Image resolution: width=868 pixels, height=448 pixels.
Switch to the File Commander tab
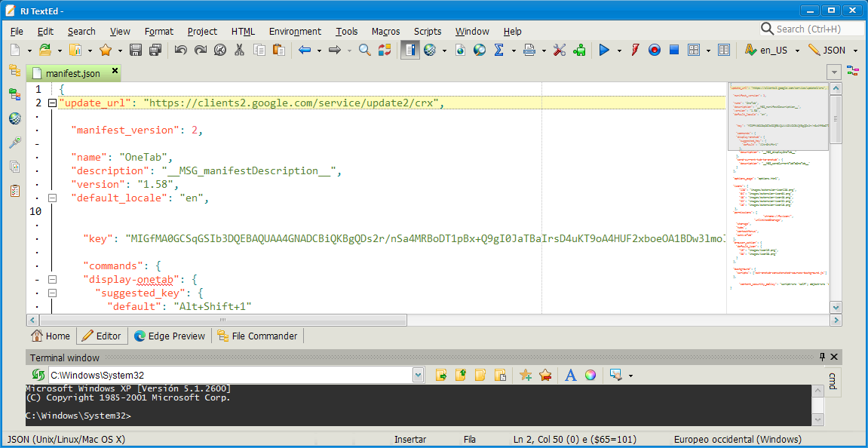[x=257, y=336]
